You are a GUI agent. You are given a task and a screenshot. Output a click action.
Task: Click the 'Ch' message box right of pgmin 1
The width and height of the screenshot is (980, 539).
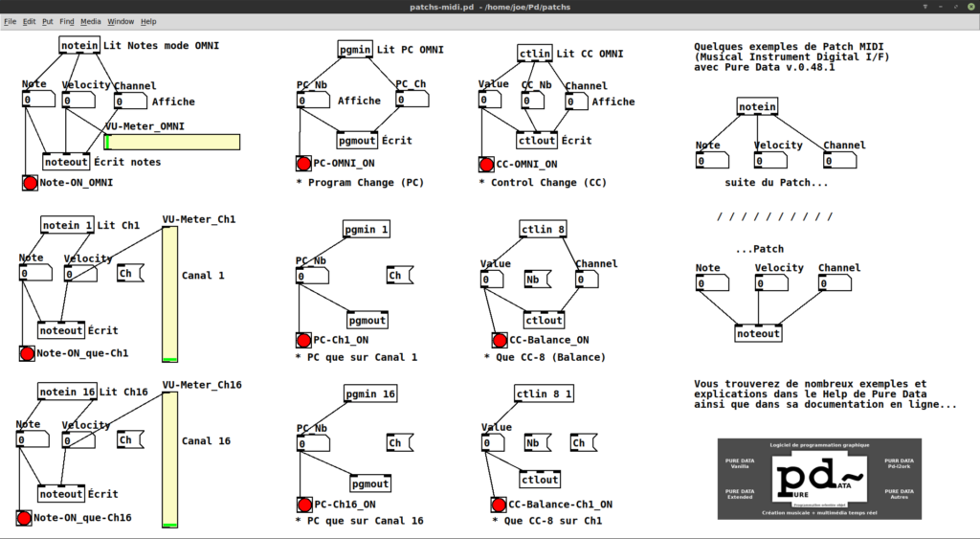click(401, 275)
